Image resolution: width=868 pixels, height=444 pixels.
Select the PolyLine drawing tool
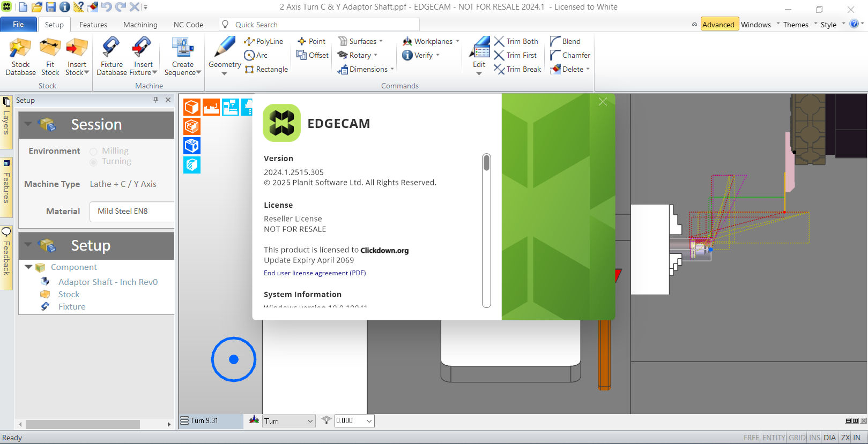tap(264, 41)
